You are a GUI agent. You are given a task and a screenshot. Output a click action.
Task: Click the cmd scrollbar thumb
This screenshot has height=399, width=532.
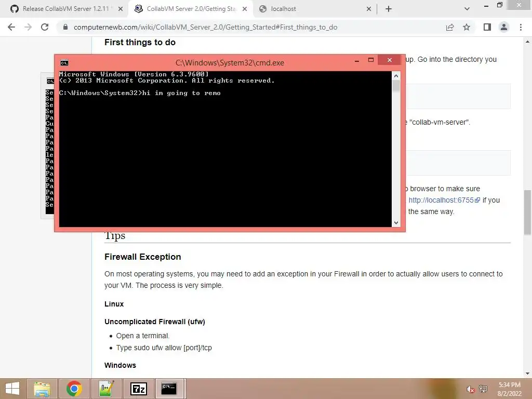coord(396,86)
